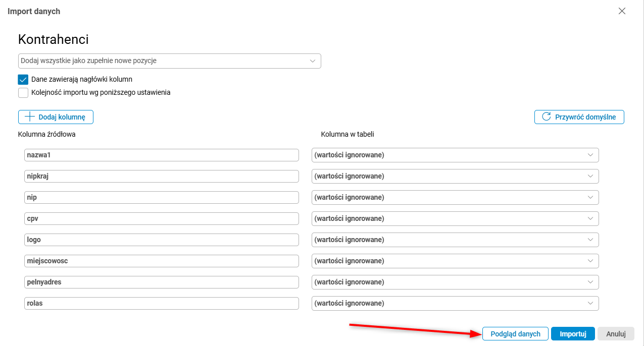Expand table column dropdown for nipkraj

coord(455,177)
